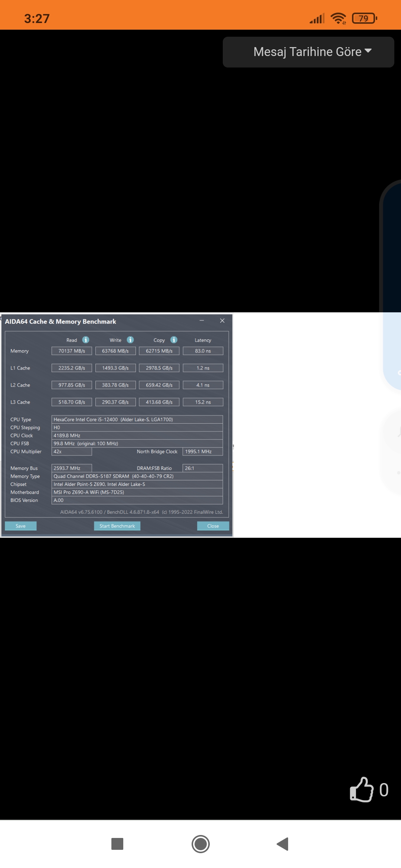
Task: Select the L3 Cache copy value 413.68 GB/s
Action: [159, 402]
